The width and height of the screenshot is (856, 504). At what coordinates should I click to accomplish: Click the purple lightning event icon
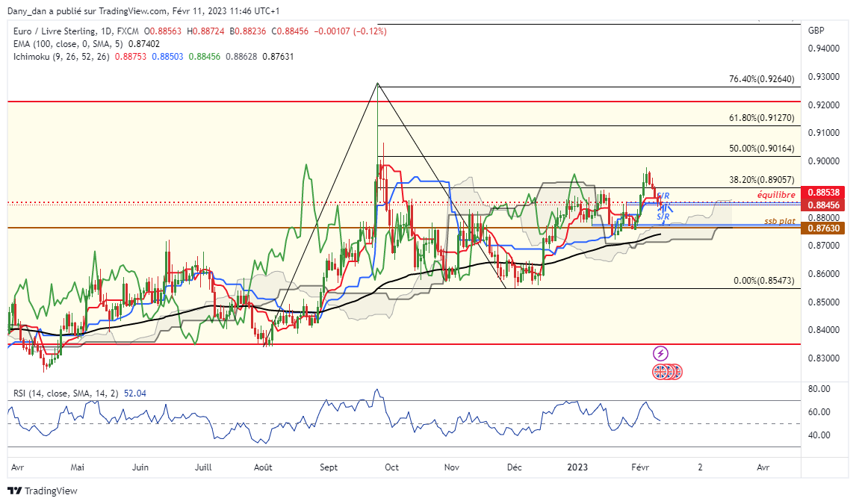pyautogui.click(x=660, y=353)
